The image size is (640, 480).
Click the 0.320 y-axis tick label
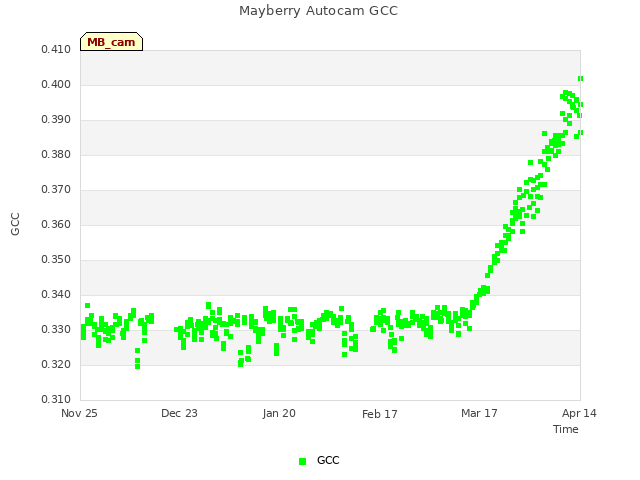(56, 364)
